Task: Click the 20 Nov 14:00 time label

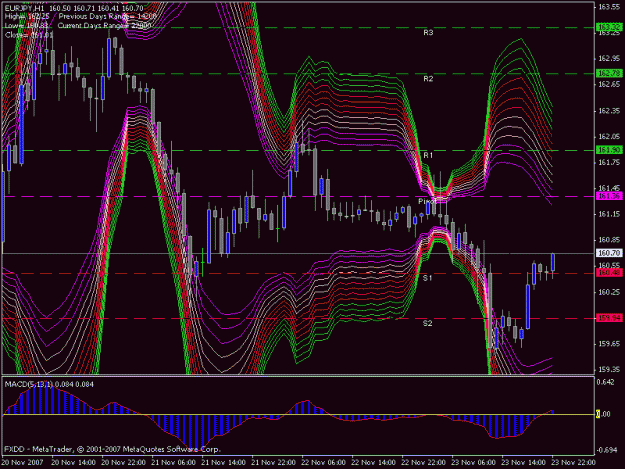Action: click(x=73, y=463)
